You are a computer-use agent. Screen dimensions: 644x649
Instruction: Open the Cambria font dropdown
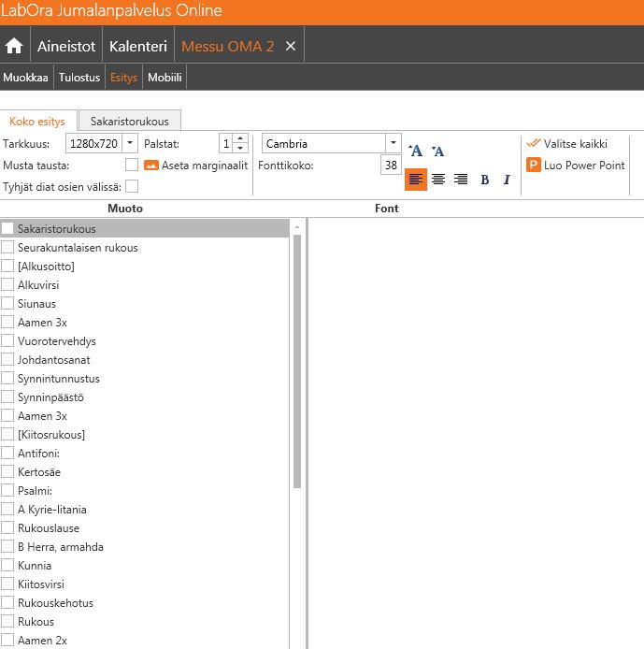point(393,143)
